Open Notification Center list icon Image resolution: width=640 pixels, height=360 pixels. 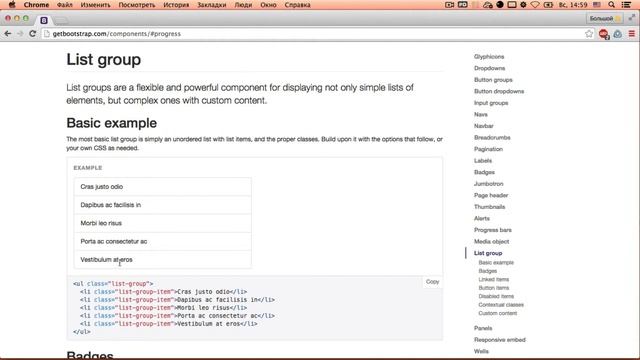(626, 5)
